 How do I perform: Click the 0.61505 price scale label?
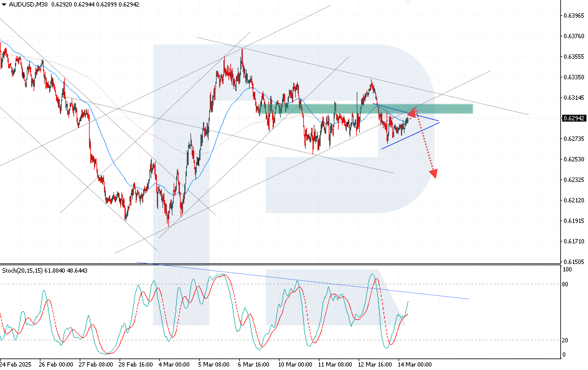tap(574, 262)
